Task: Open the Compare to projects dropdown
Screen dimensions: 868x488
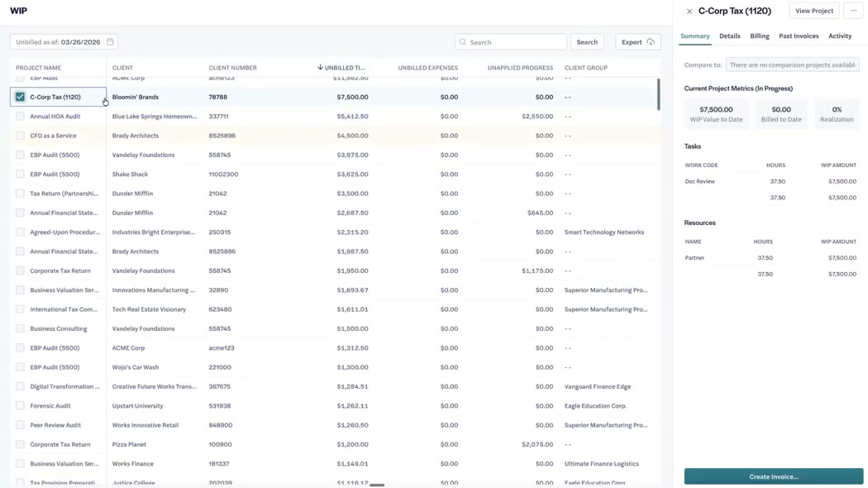Action: coord(792,65)
